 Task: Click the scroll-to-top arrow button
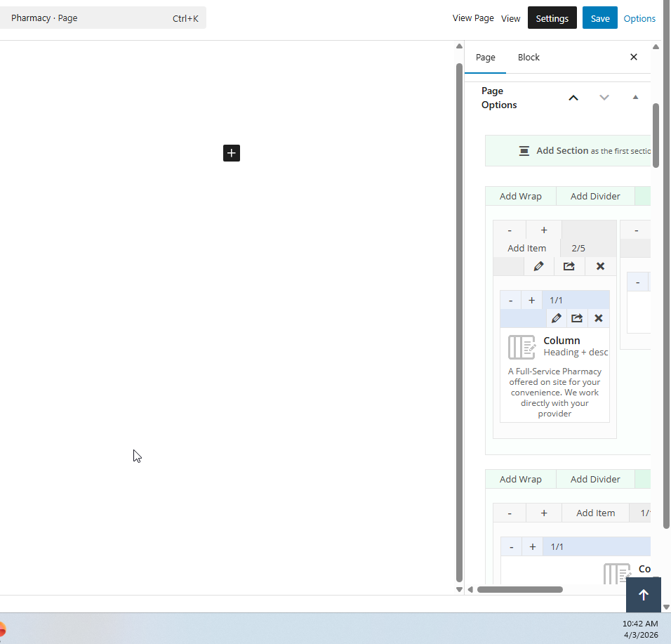pyautogui.click(x=643, y=595)
